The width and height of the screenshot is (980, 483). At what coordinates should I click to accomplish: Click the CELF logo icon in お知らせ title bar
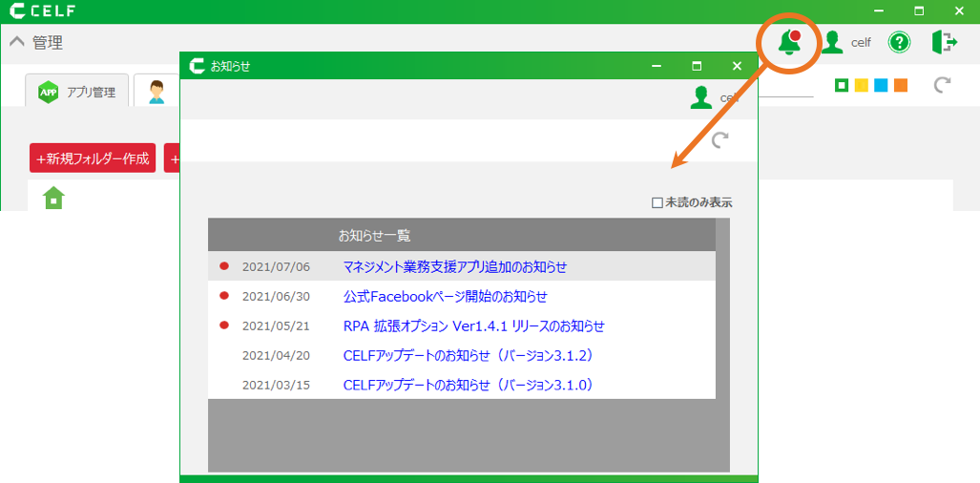(197, 66)
